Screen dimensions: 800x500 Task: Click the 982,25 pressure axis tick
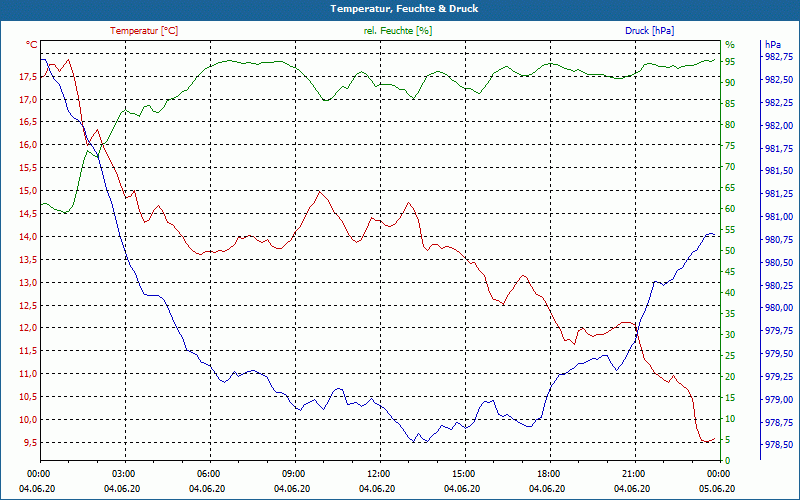[779, 103]
